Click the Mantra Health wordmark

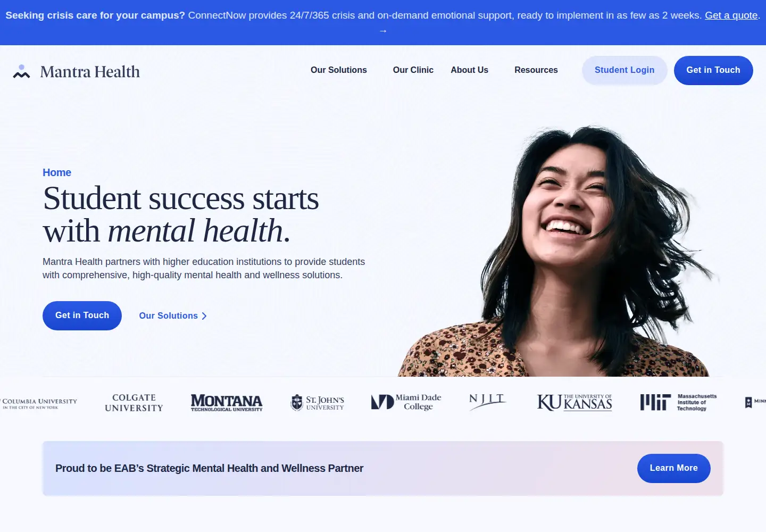[90, 72]
